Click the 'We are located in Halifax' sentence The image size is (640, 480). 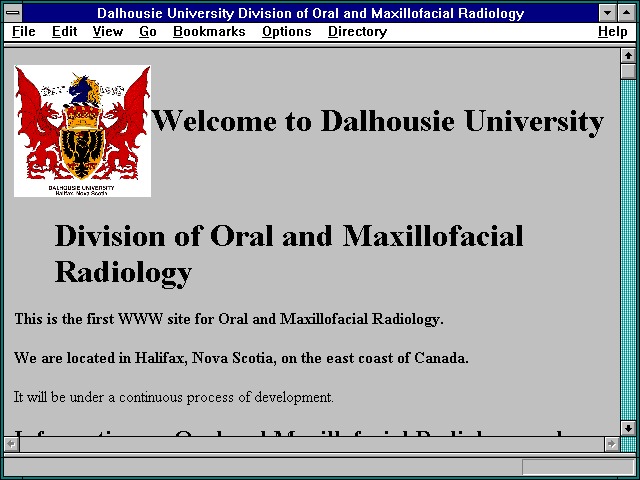(241, 358)
